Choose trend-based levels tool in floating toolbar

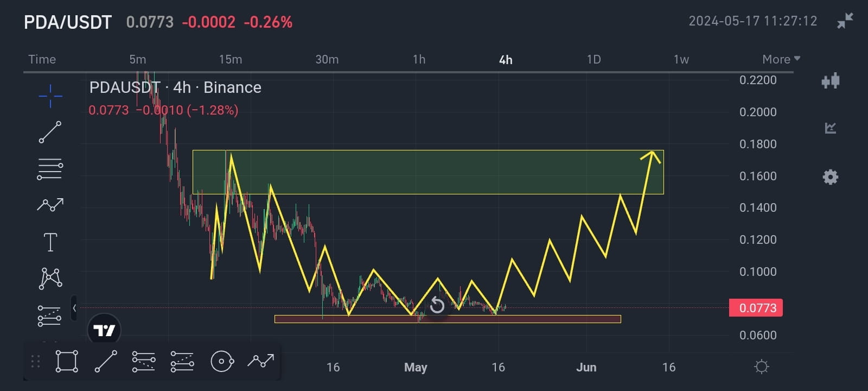pyautogui.click(x=182, y=362)
